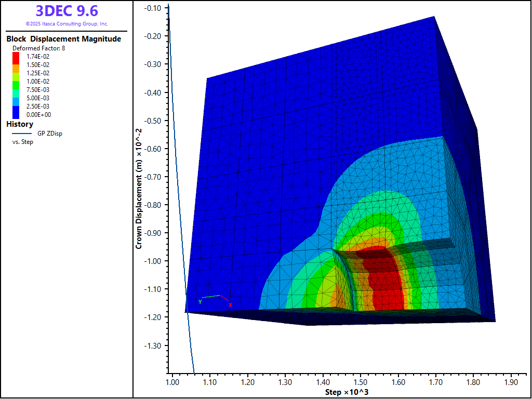Image resolution: width=532 pixels, height=399 pixels.
Task: Click the vs. Step legend text
Action: [x=23, y=142]
